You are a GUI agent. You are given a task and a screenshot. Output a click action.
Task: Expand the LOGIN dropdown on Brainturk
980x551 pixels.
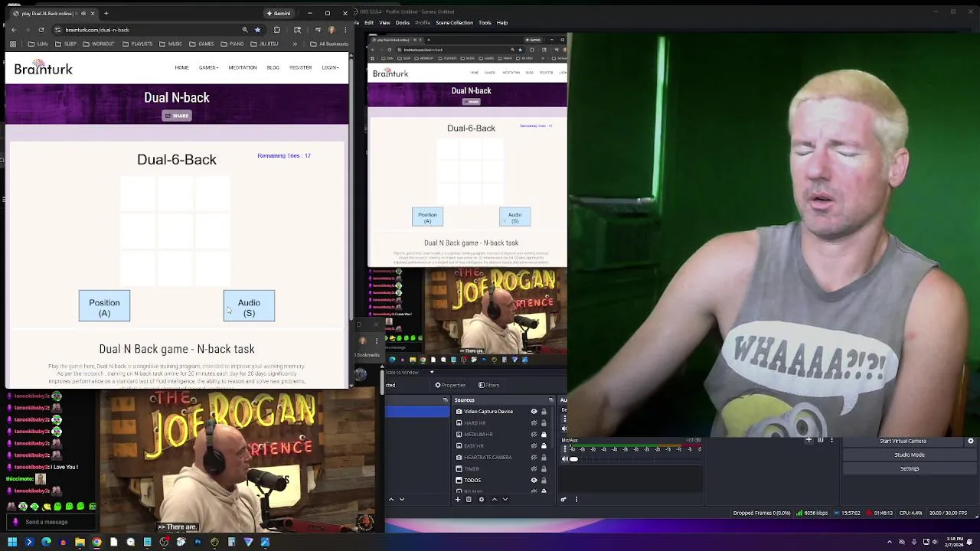pyautogui.click(x=330, y=67)
